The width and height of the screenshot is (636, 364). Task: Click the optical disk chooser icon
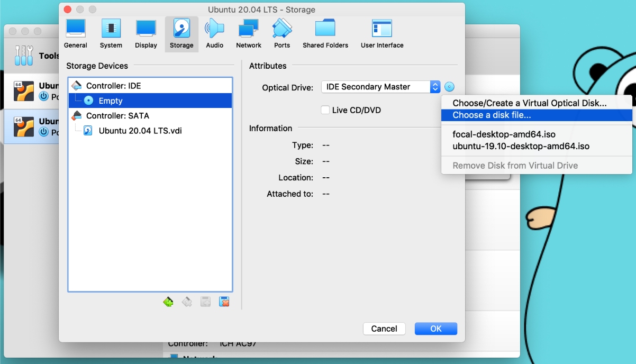tap(449, 87)
